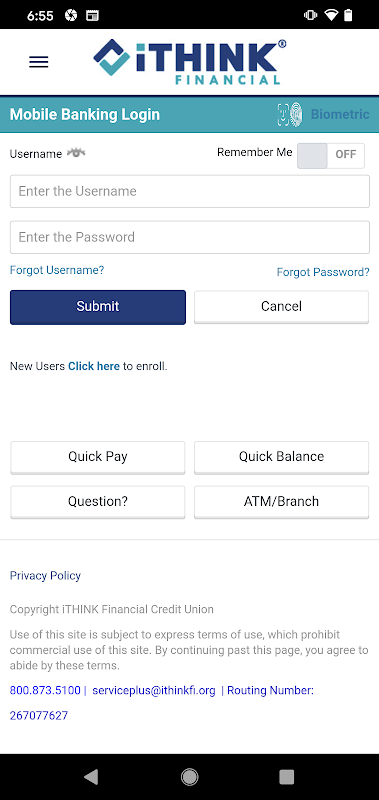Open the Forgot Username link

pos(57,270)
